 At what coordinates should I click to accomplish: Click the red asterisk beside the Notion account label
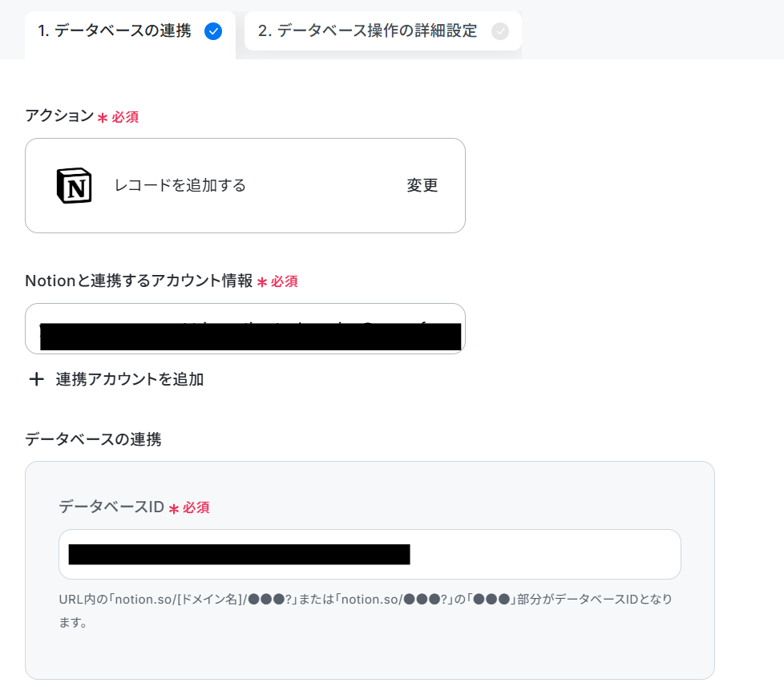point(262,282)
